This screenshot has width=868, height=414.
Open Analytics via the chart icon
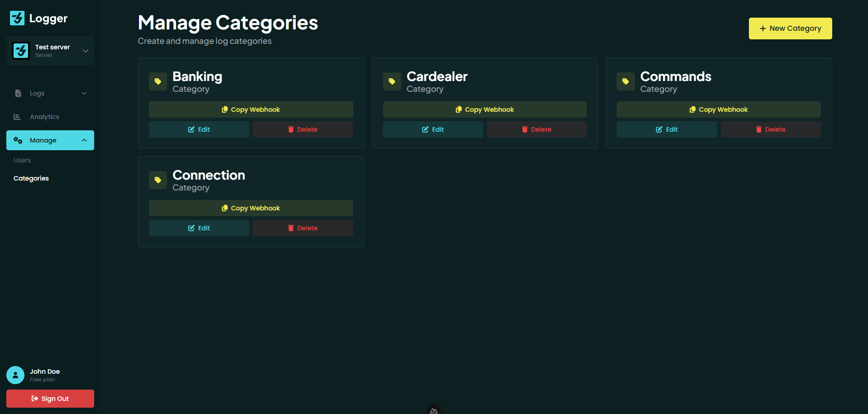tap(17, 116)
